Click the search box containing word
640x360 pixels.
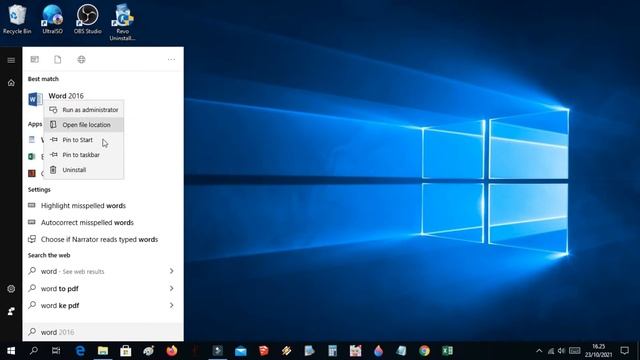coord(103,332)
